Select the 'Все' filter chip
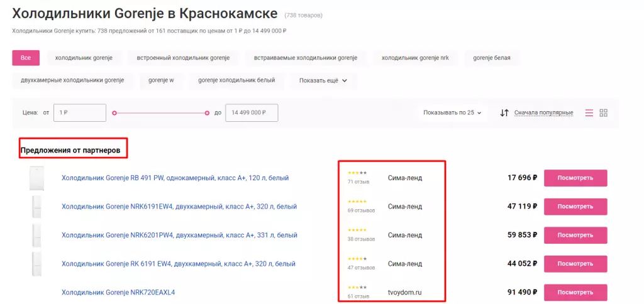Viewport: 644px width, 304px height. (x=26, y=58)
